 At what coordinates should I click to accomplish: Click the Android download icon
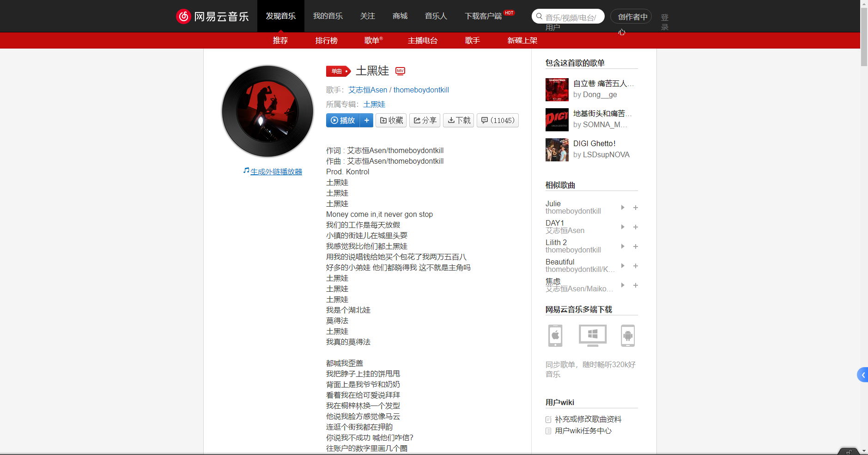tap(629, 336)
